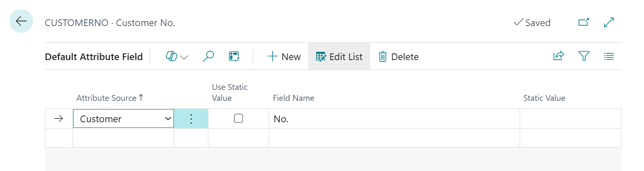Click the Field Name column header
Image resolution: width=644 pixels, height=171 pixels.
pyautogui.click(x=294, y=98)
